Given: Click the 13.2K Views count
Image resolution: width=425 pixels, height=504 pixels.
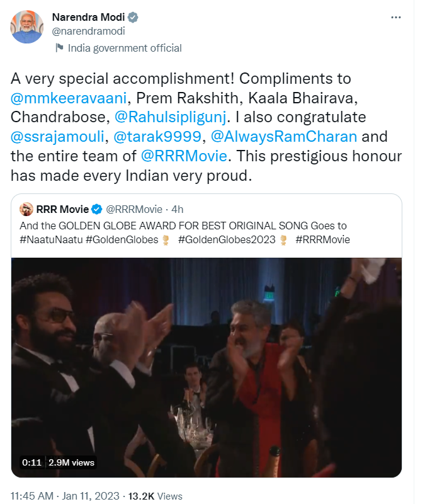Looking at the screenshot, I should coord(155,496).
